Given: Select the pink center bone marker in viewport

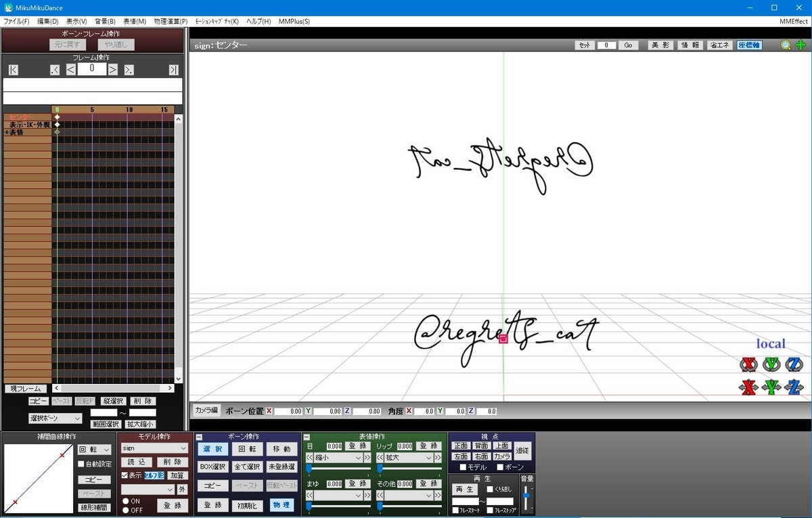Looking at the screenshot, I should coord(503,338).
